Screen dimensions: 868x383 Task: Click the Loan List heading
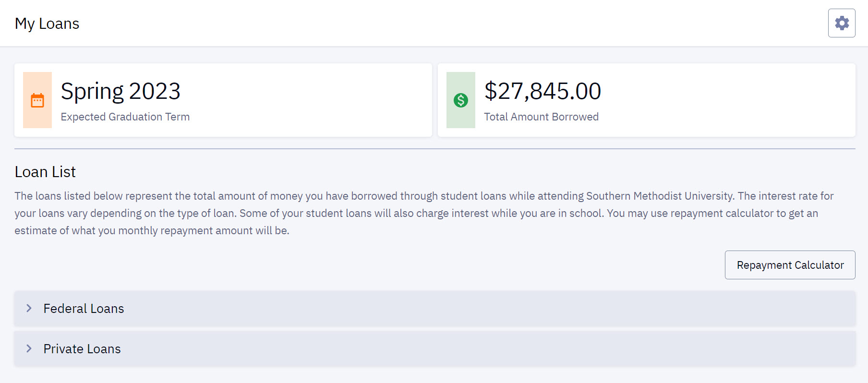(x=45, y=172)
